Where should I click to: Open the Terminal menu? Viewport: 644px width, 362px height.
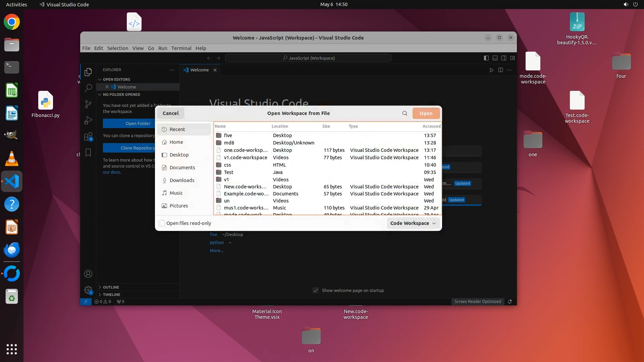point(181,48)
